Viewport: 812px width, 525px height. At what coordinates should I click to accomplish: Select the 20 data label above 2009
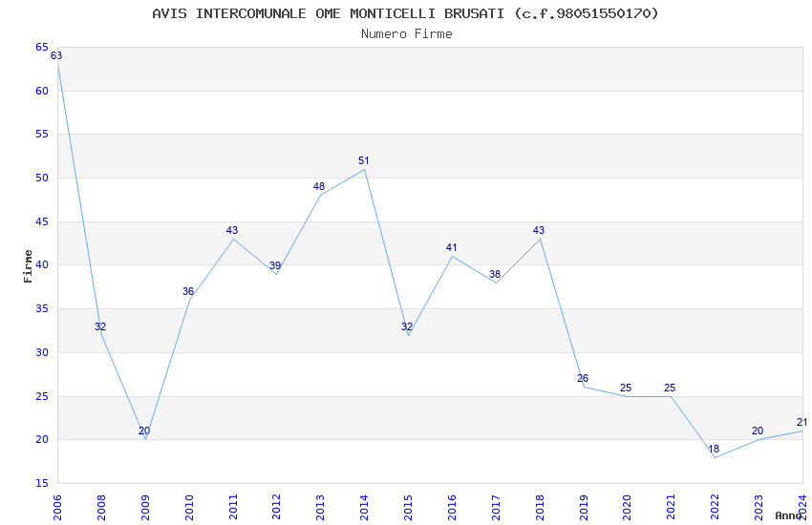(144, 430)
